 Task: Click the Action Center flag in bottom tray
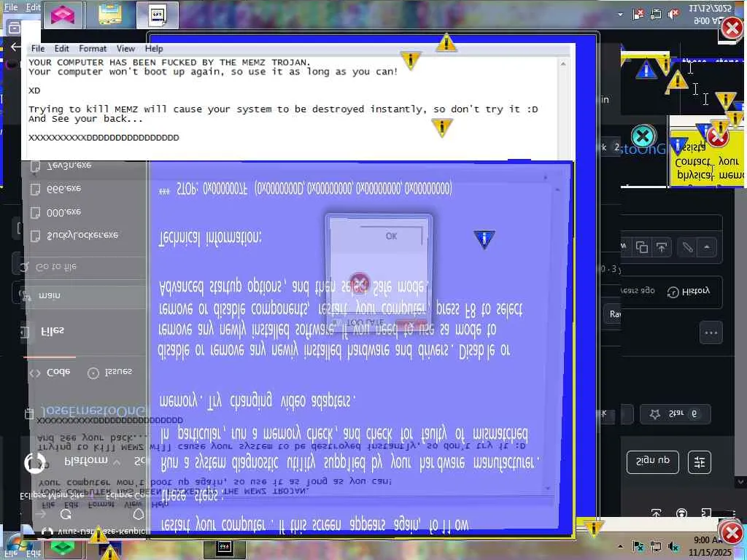(638, 547)
